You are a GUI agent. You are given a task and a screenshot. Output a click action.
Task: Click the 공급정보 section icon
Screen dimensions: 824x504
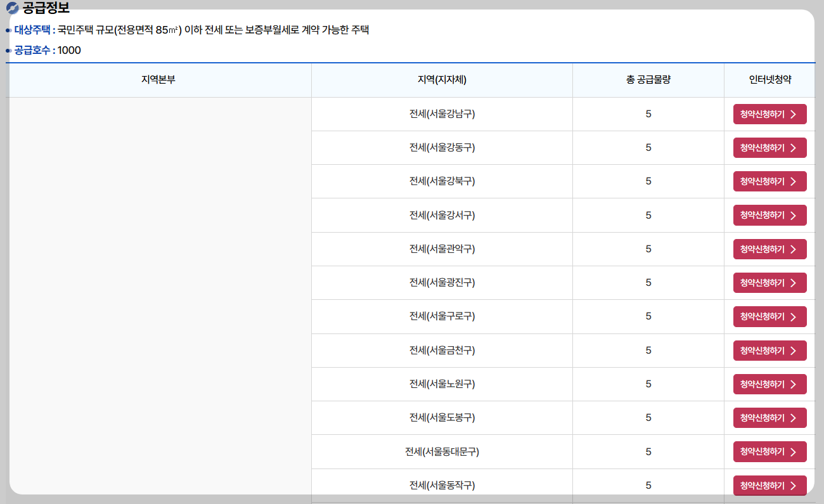pyautogui.click(x=11, y=8)
